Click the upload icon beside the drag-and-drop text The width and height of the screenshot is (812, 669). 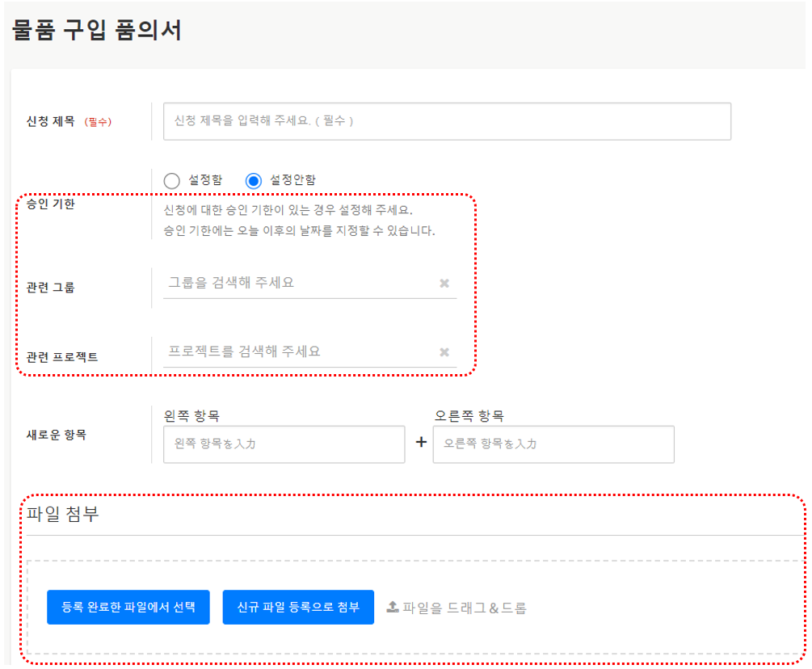point(393,607)
